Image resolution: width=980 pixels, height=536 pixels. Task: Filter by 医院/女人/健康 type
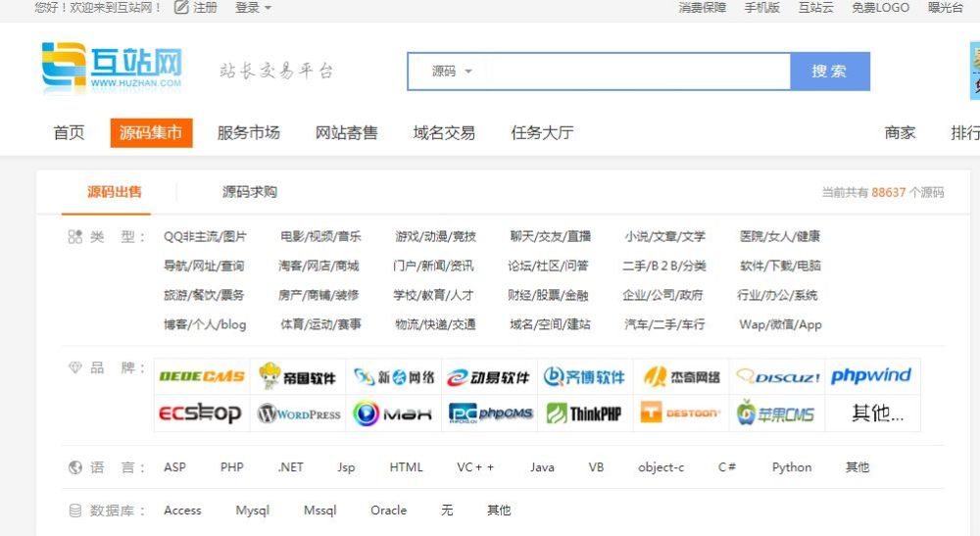pyautogui.click(x=780, y=237)
